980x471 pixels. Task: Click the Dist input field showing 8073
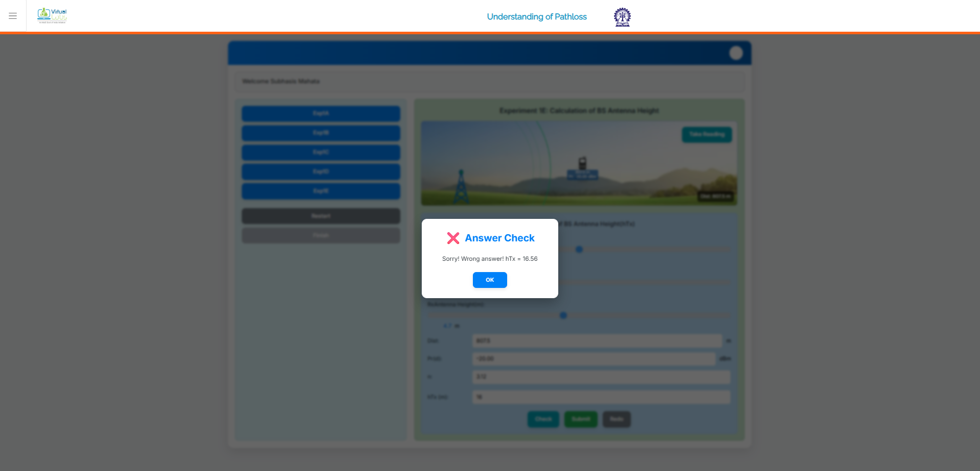(x=597, y=341)
